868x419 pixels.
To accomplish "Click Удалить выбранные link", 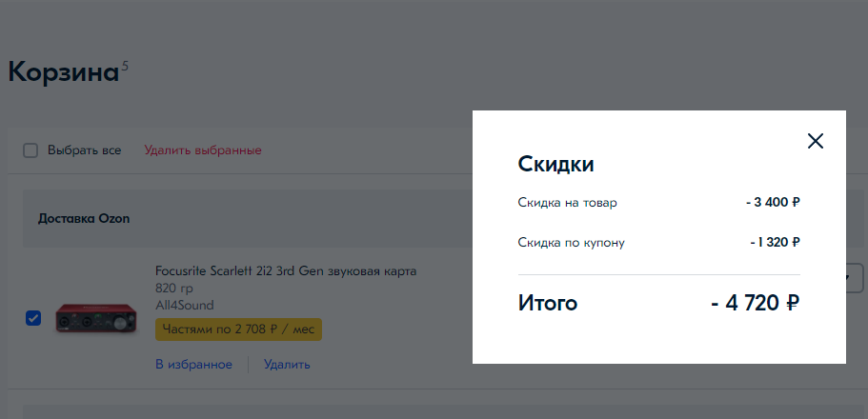I will 203,150.
